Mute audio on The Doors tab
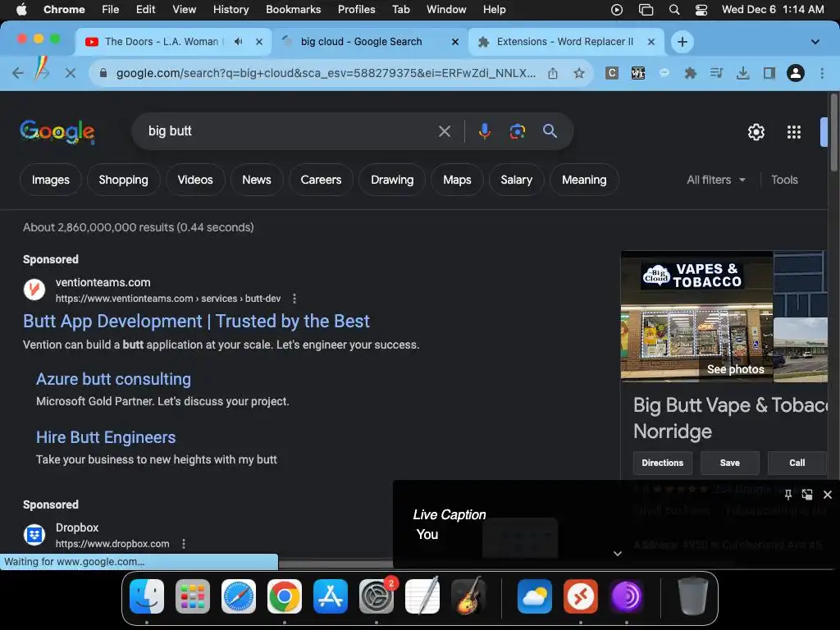The image size is (840, 630). click(x=239, y=42)
